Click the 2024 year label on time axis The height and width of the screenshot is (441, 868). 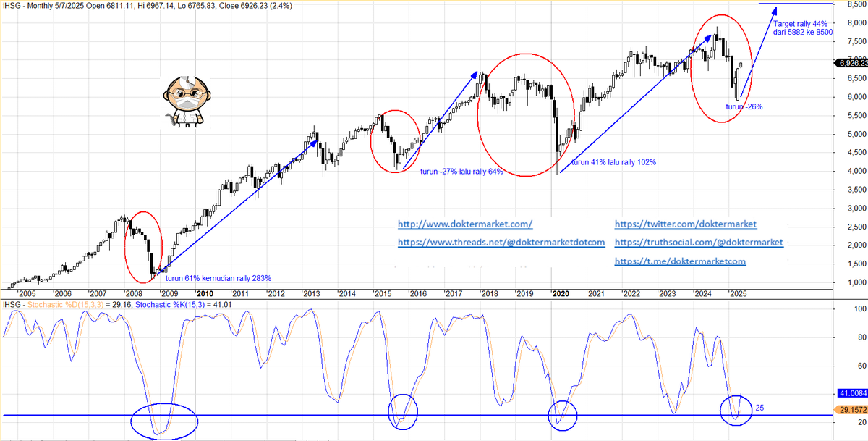[702, 294]
